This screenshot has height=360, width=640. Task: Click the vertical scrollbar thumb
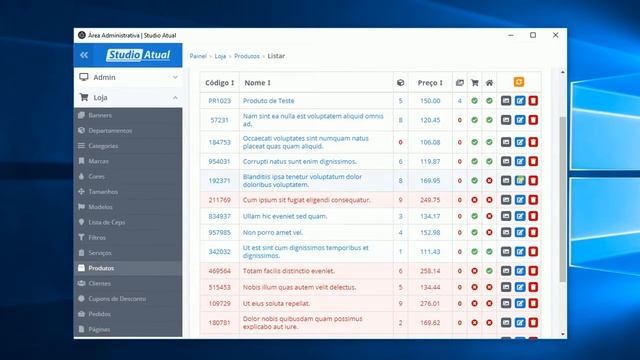(x=562, y=199)
